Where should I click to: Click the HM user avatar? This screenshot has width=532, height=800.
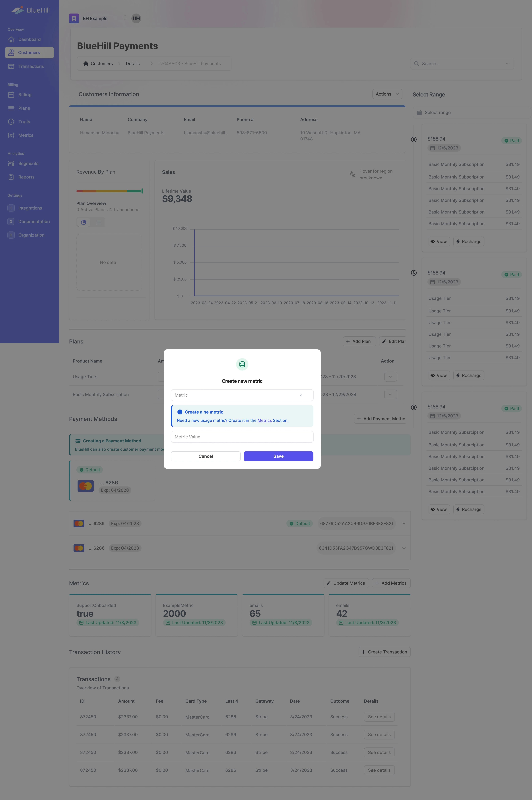(x=136, y=18)
